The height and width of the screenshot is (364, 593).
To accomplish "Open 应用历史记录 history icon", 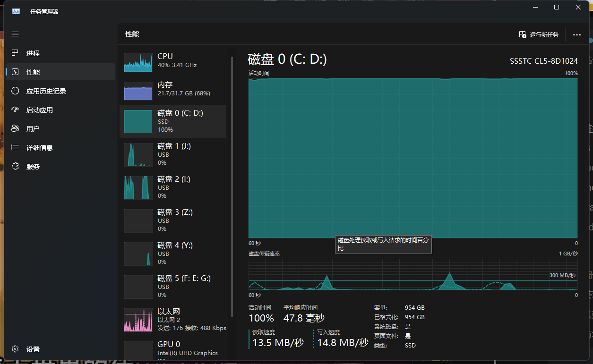I will [15, 91].
